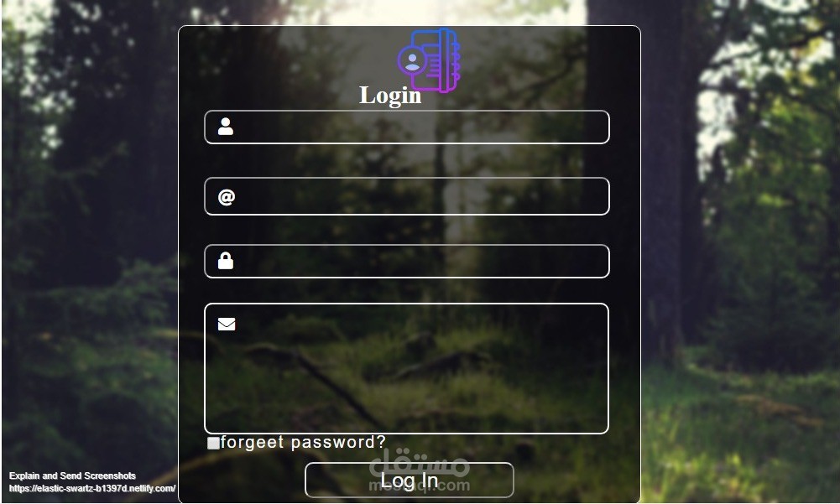This screenshot has height=504, width=840.
Task: Focus the password input field
Action: click(x=407, y=261)
